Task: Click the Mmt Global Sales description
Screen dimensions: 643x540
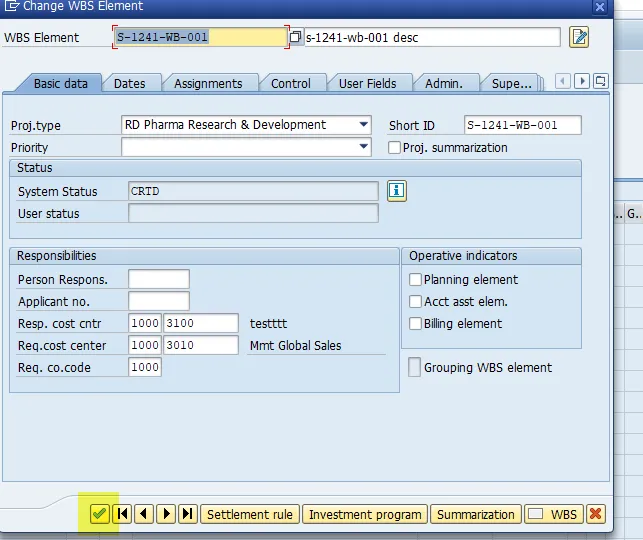Action: (295, 346)
